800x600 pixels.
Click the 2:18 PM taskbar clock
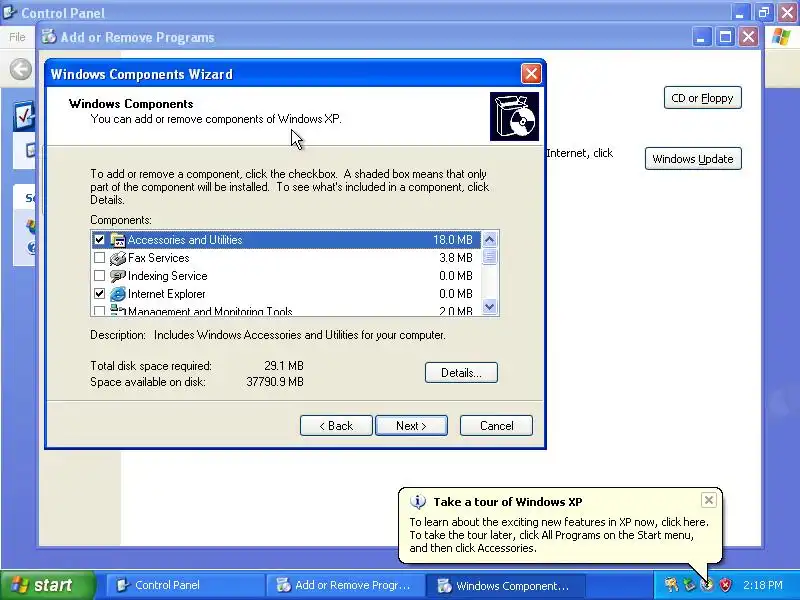763,585
